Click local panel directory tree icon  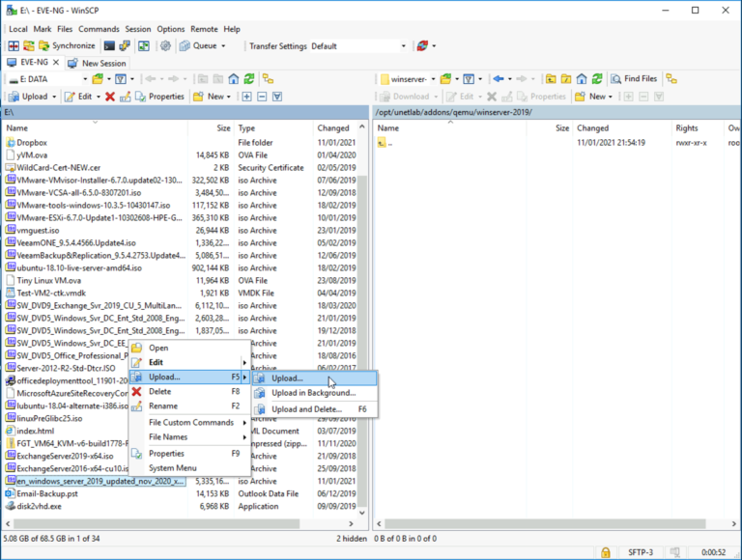(268, 79)
